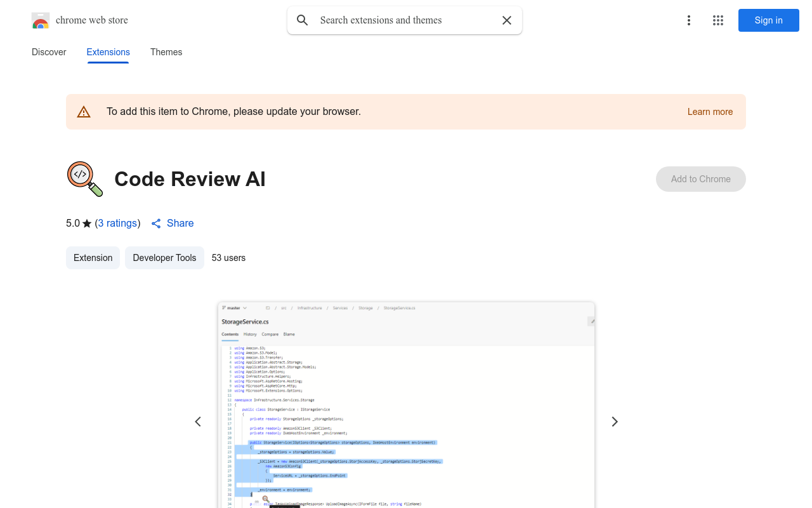Screen dimensions: 812x508
Task: Click the warning triangle icon
Action: pyautogui.click(x=84, y=112)
